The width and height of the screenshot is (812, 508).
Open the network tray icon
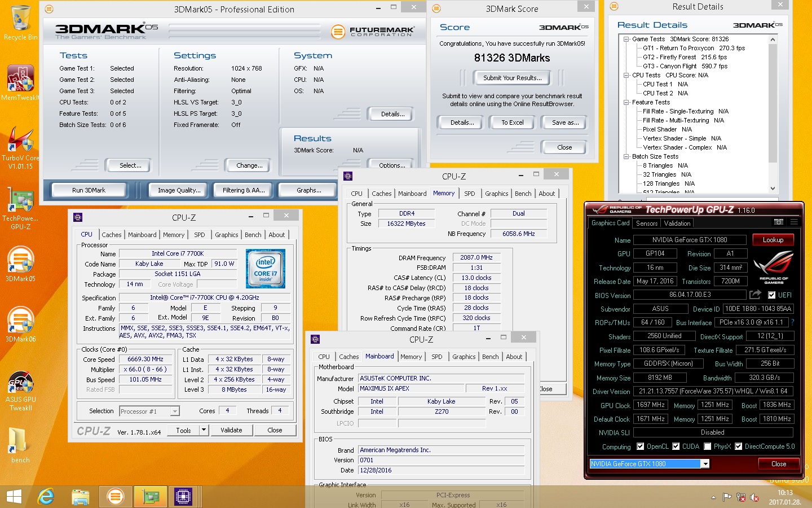tap(741, 497)
